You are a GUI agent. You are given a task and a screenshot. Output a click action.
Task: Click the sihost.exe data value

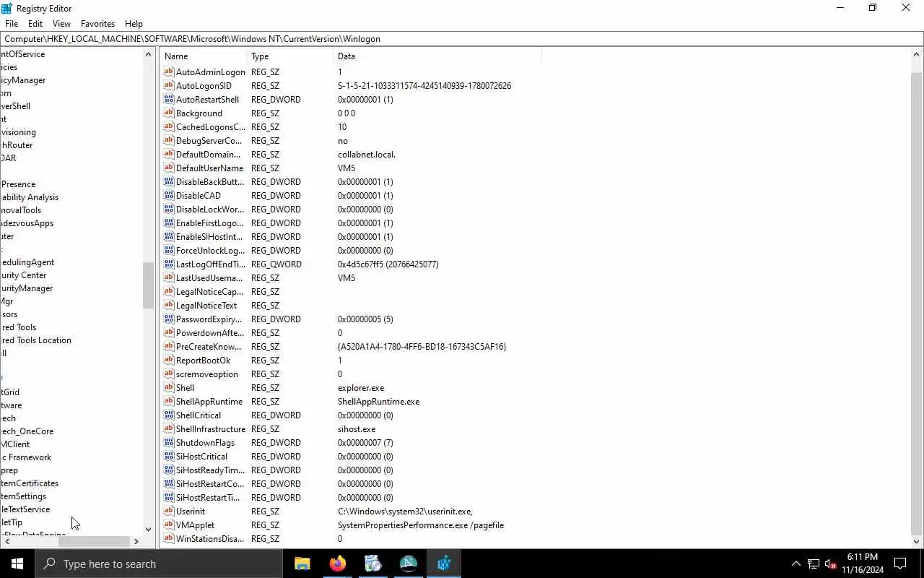click(357, 428)
